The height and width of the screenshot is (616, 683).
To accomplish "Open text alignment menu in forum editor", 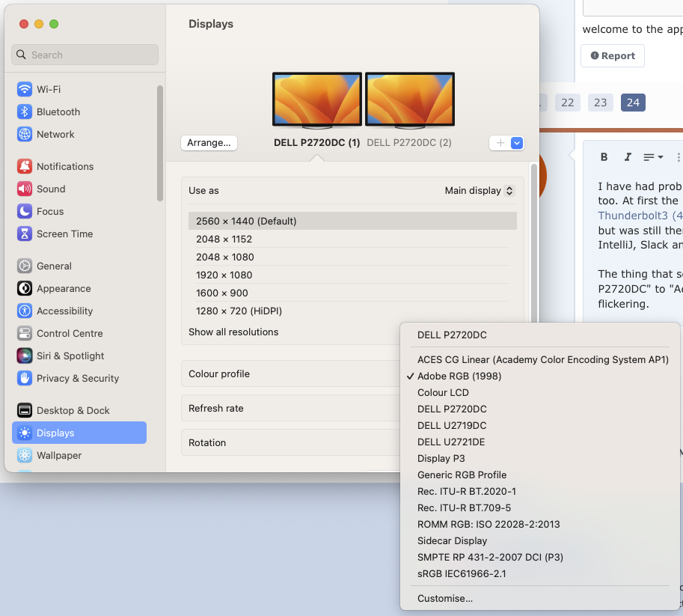I will (653, 157).
